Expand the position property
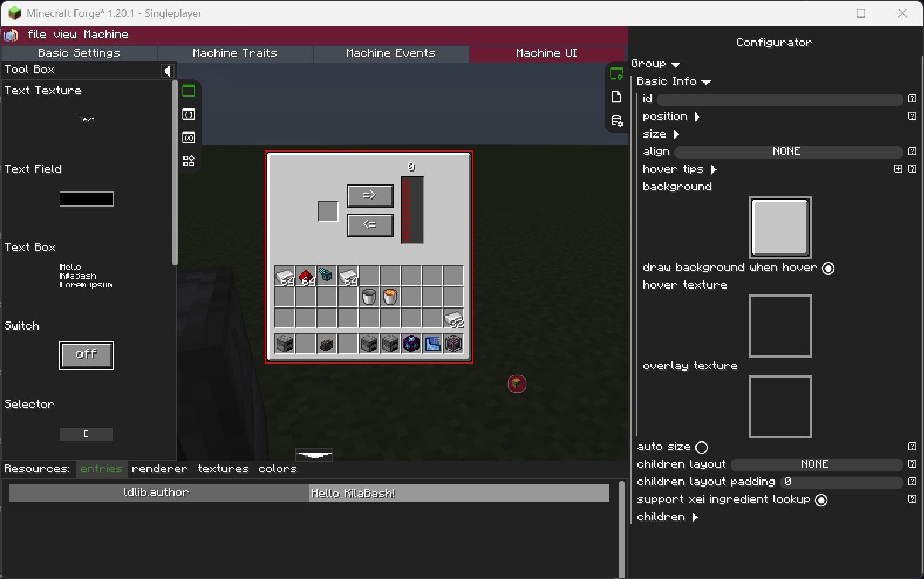 click(697, 117)
